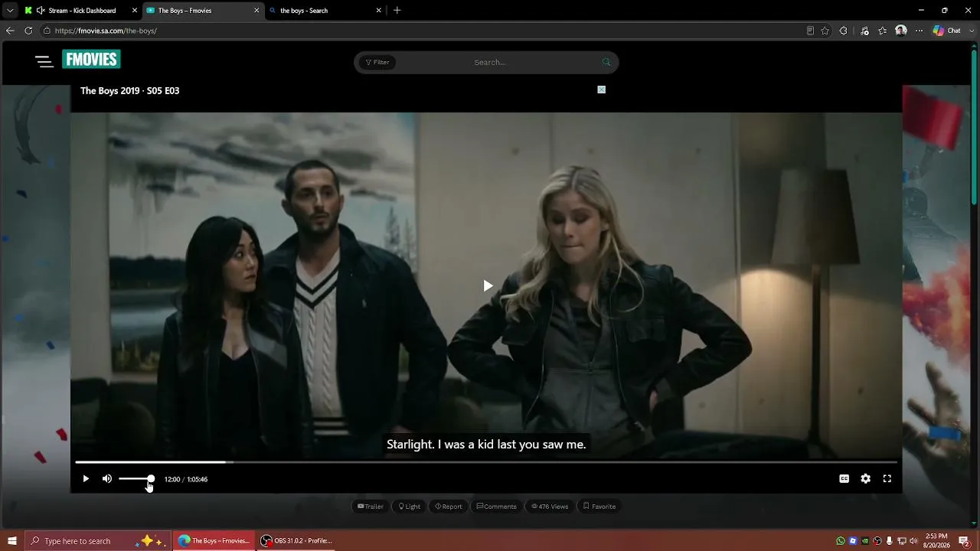Close the ad banner above the player
Image resolution: width=980 pixels, height=551 pixels.
(601, 90)
